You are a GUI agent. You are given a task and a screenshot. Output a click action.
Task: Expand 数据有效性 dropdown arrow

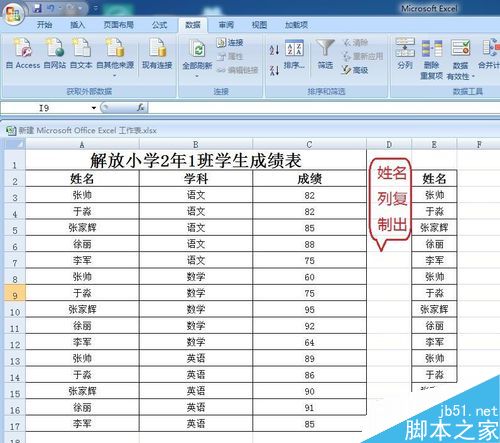[473, 77]
